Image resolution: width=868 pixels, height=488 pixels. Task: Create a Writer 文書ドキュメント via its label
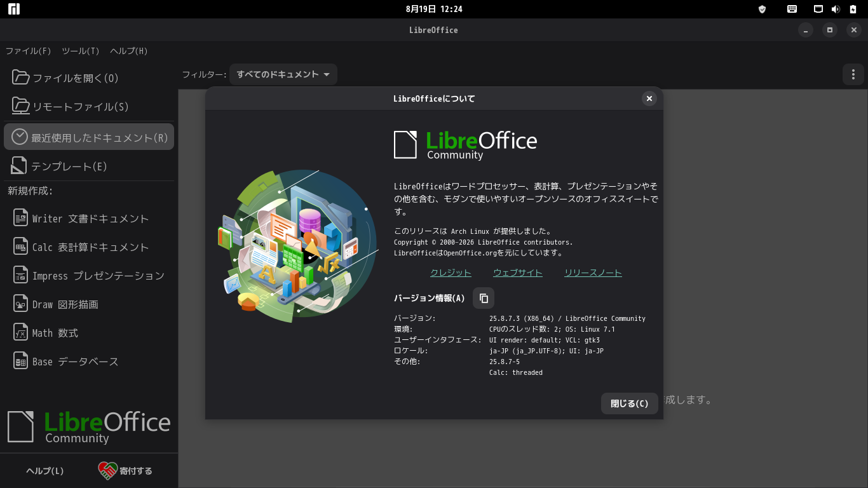click(91, 219)
